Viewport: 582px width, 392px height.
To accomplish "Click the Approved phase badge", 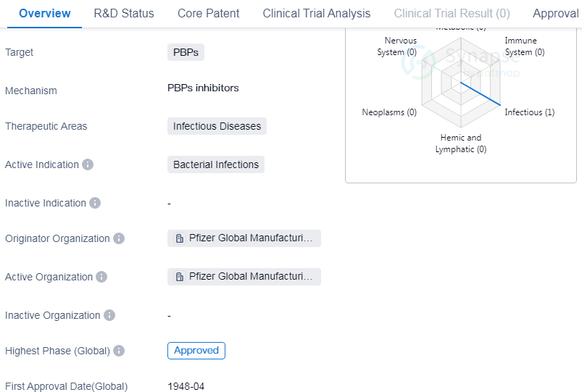I will [x=196, y=351].
